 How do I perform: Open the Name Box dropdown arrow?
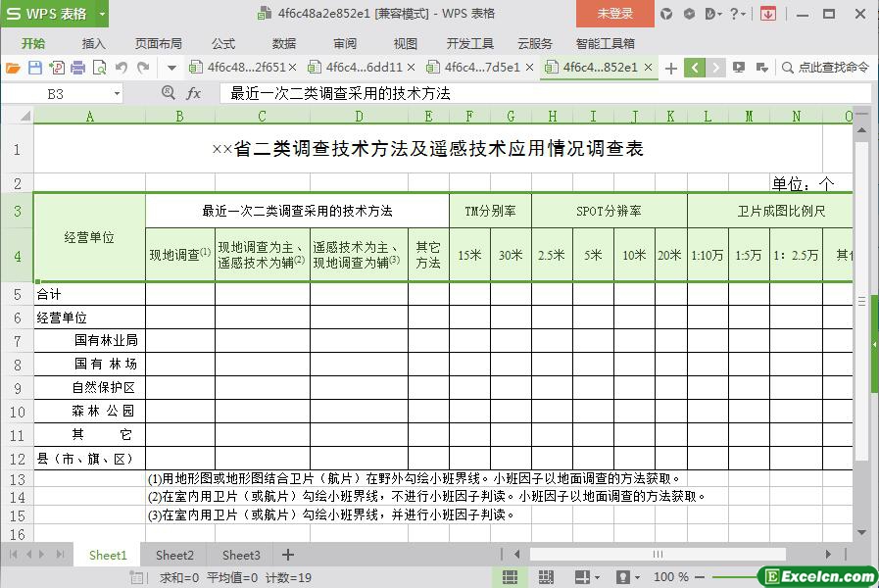117,94
